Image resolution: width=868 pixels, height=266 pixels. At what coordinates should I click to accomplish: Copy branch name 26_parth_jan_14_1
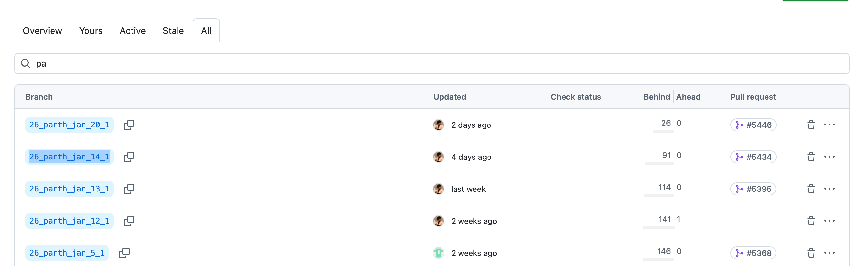129,157
